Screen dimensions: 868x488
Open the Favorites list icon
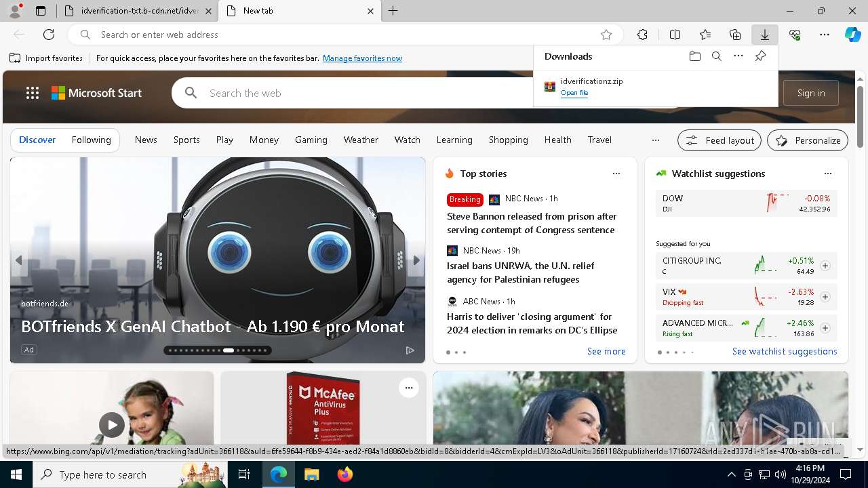click(x=705, y=35)
